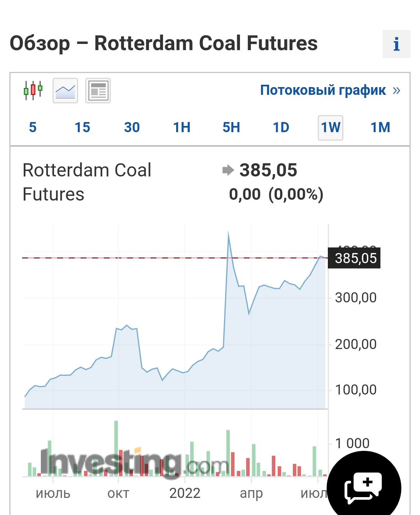Choose the 1H interval

pos(182,127)
